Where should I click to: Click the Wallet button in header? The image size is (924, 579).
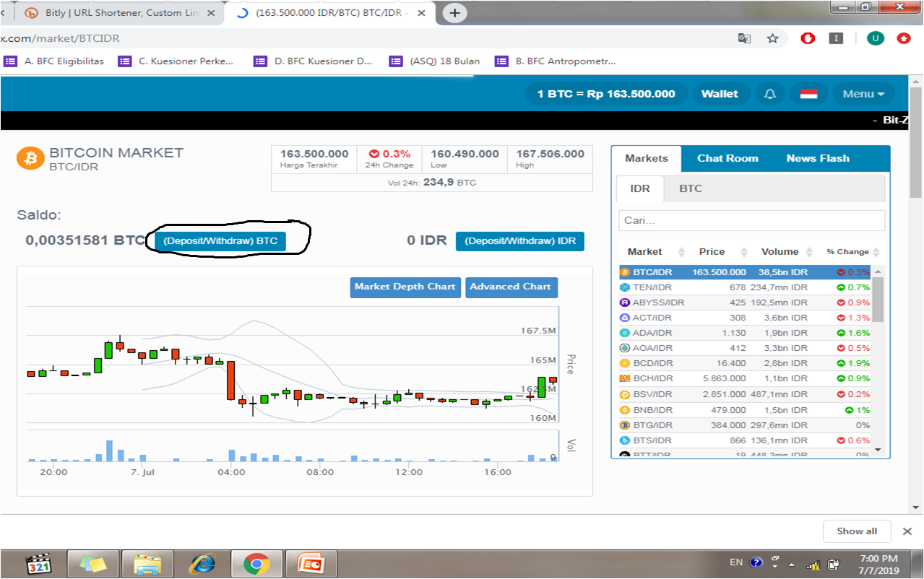click(x=720, y=94)
